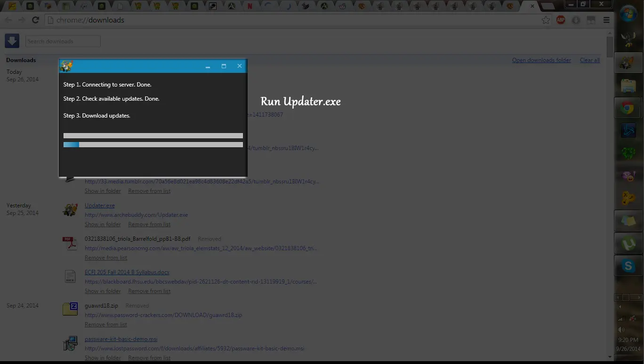Click the Search downloads field
Screen dimensions: 644x364
[63, 41]
